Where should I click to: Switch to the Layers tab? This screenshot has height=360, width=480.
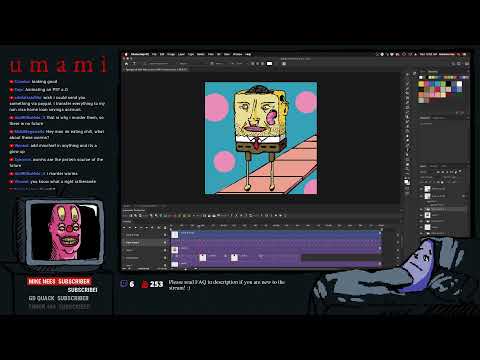click(x=423, y=166)
